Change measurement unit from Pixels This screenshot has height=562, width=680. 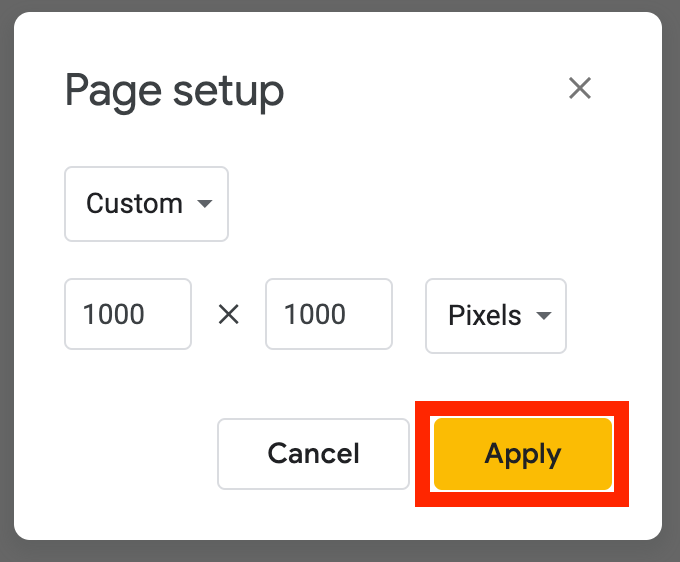coord(496,316)
